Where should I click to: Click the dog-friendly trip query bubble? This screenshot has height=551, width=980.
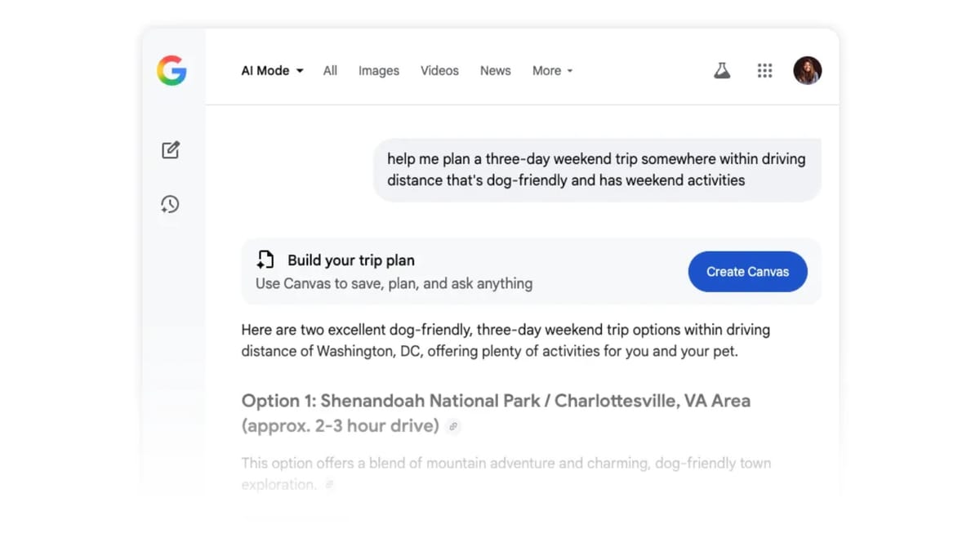coord(597,170)
